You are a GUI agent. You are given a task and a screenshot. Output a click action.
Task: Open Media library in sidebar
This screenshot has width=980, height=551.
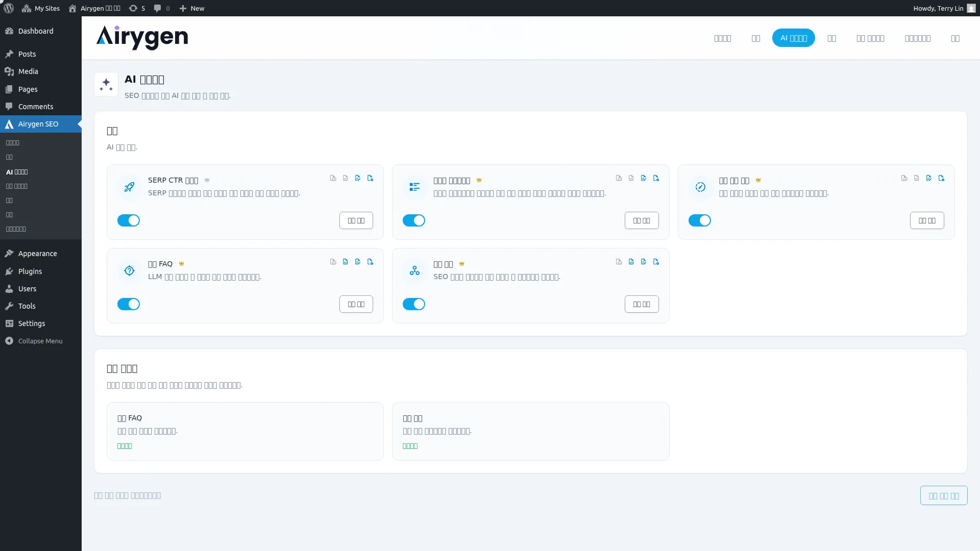(41, 71)
